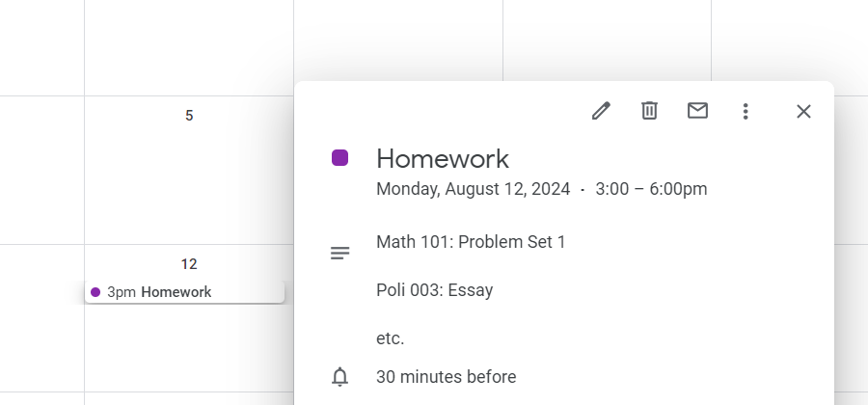Click the Monday, August 12, 2024 date text
The height and width of the screenshot is (405, 868).
pos(473,189)
